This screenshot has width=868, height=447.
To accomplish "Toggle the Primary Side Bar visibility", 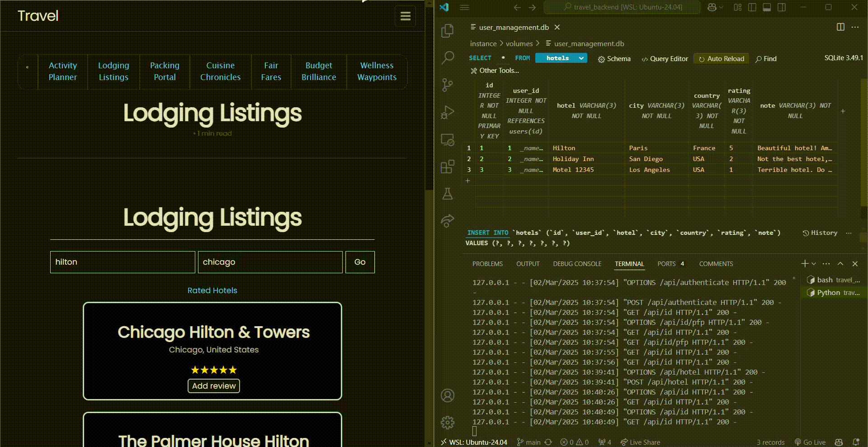I will click(752, 7).
